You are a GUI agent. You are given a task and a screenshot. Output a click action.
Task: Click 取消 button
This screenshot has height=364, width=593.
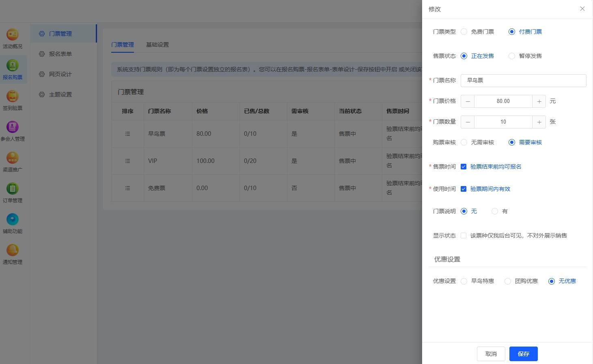491,354
